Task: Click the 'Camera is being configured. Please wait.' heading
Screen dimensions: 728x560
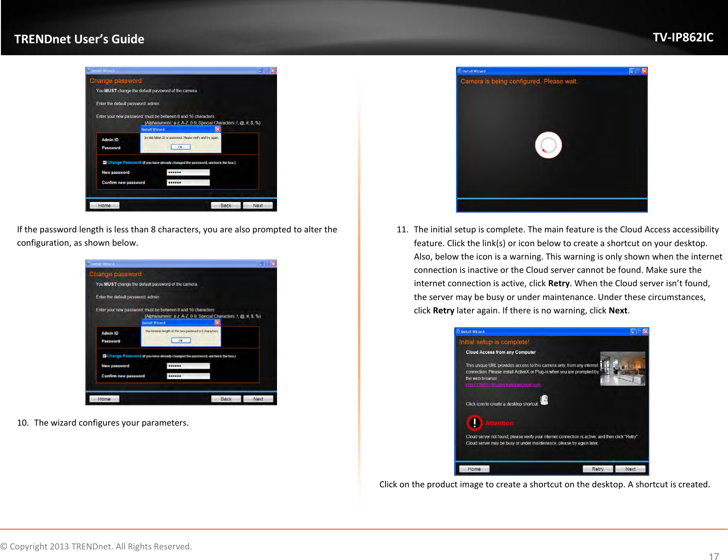Action: [519, 81]
